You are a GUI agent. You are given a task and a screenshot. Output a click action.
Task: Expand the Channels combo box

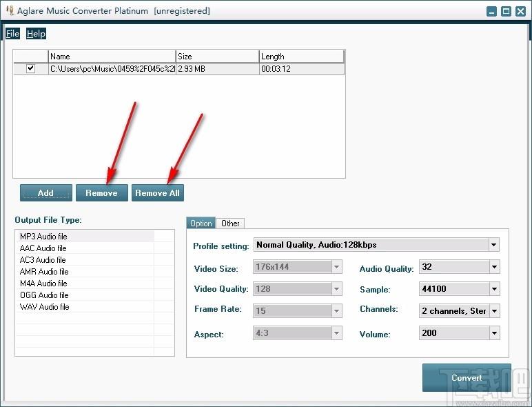click(x=494, y=311)
